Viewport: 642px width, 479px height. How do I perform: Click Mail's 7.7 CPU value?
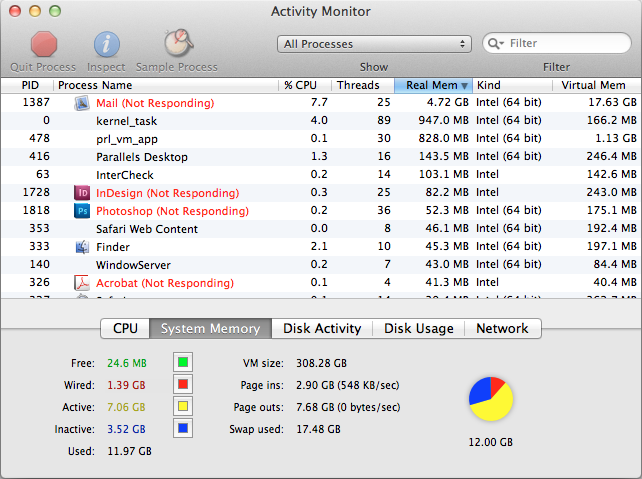click(x=319, y=102)
